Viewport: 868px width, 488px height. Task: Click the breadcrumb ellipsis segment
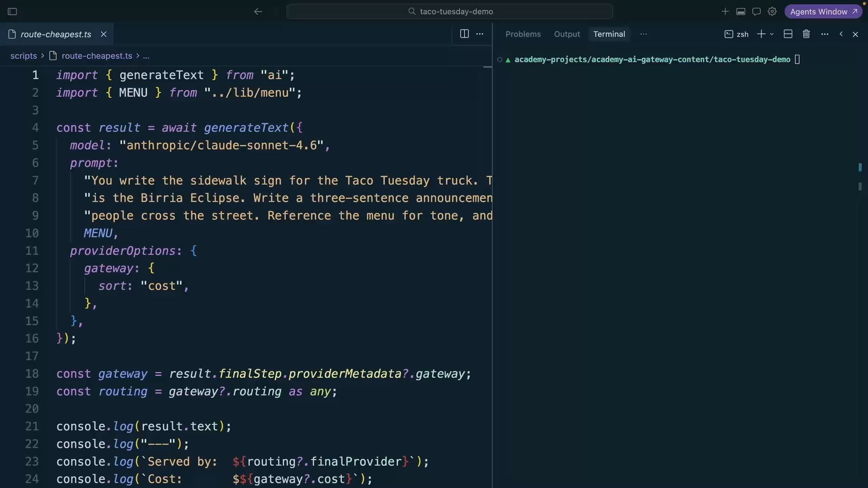[x=146, y=56]
